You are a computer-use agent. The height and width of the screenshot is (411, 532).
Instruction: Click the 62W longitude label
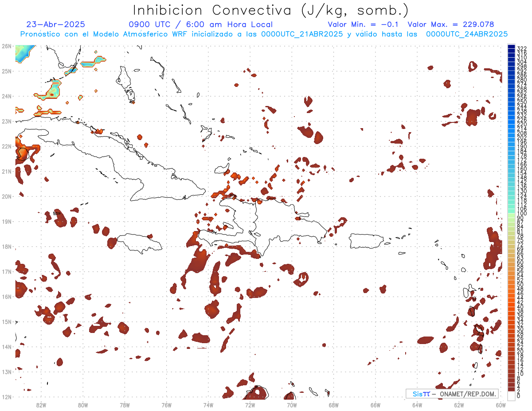[x=459, y=405]
